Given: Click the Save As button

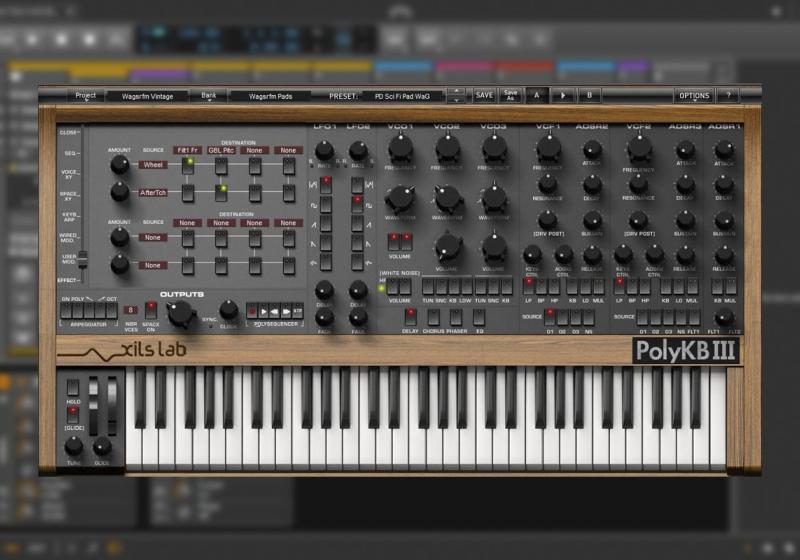Looking at the screenshot, I should (510, 96).
